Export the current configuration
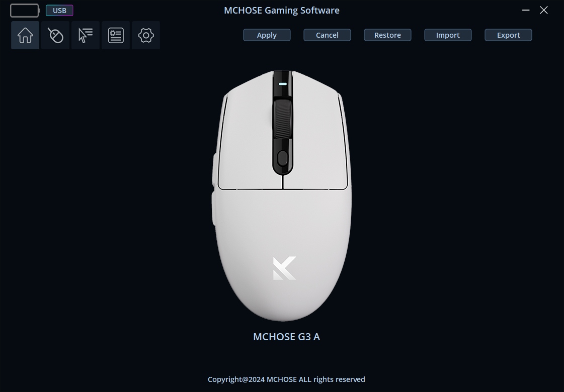Screen dimensions: 564x392 [x=508, y=35]
